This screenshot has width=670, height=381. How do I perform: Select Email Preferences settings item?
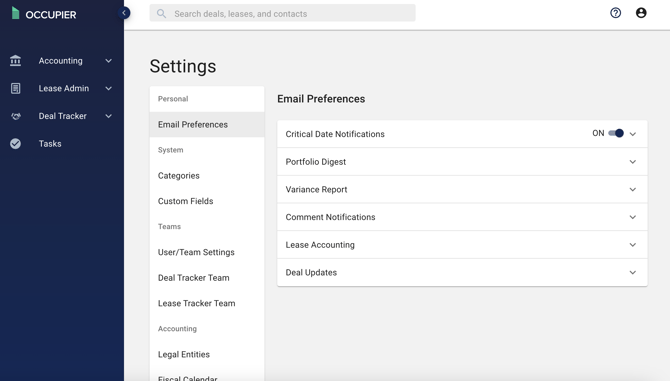[207, 124]
